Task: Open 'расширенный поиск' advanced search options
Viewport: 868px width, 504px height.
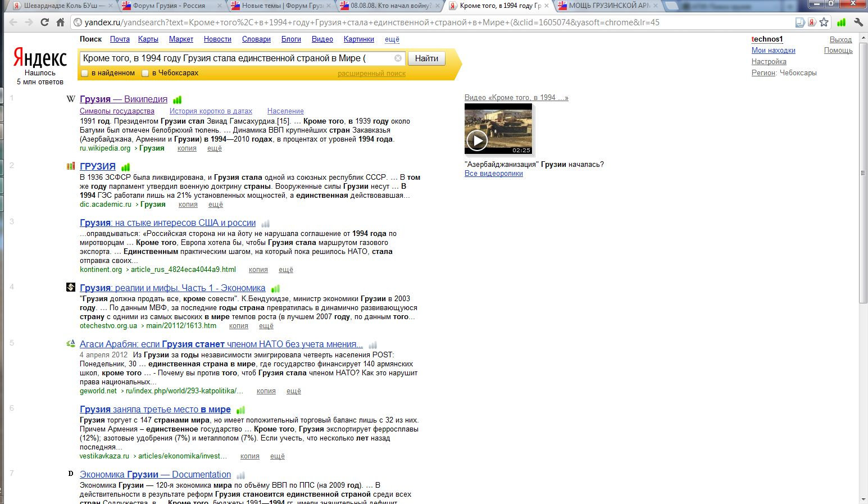Action: (x=371, y=74)
